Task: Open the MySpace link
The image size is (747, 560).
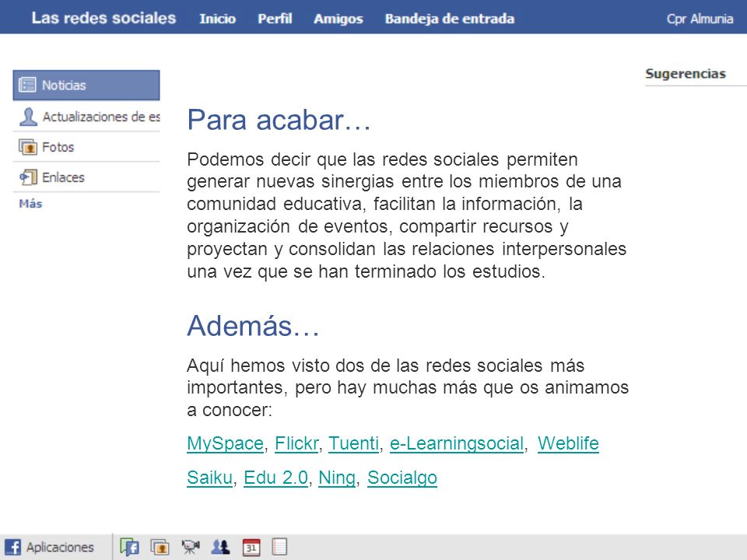Action: coord(226,443)
